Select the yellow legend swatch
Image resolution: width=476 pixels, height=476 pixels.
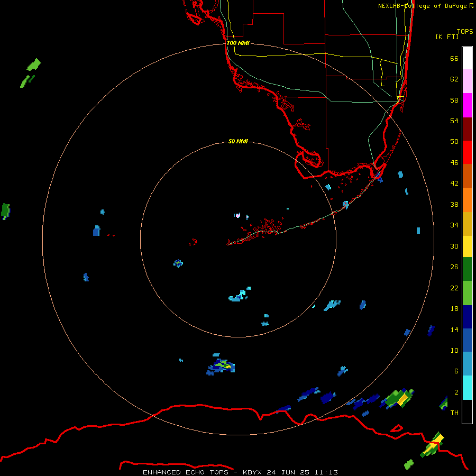coord(467,246)
